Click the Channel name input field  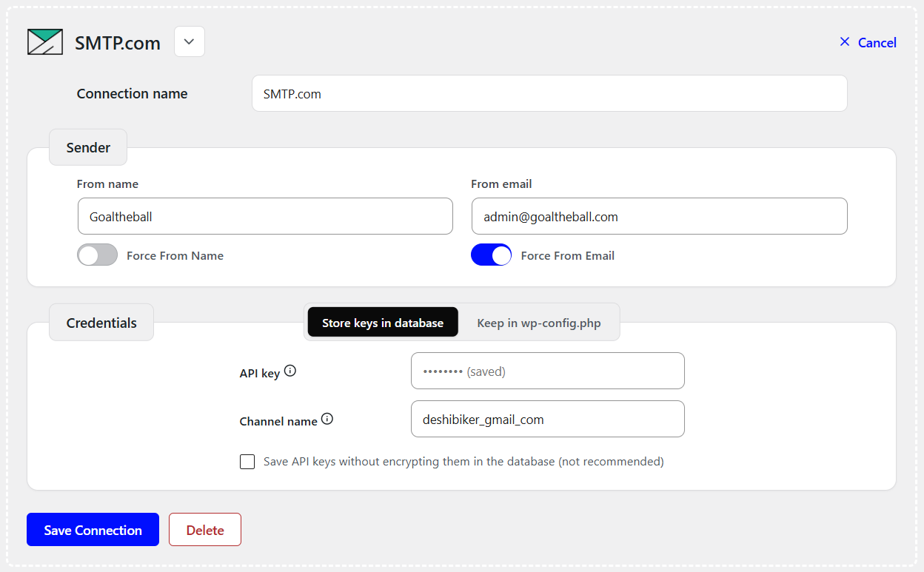pos(548,419)
